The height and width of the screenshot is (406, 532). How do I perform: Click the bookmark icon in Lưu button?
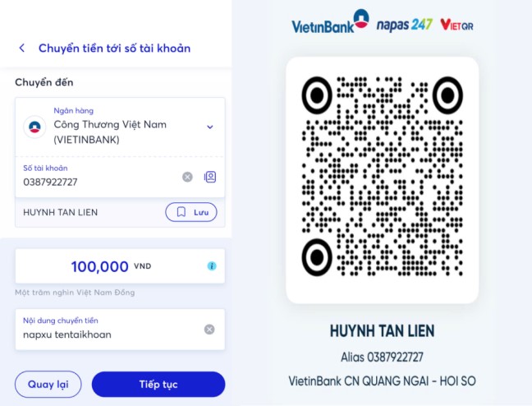point(181,212)
